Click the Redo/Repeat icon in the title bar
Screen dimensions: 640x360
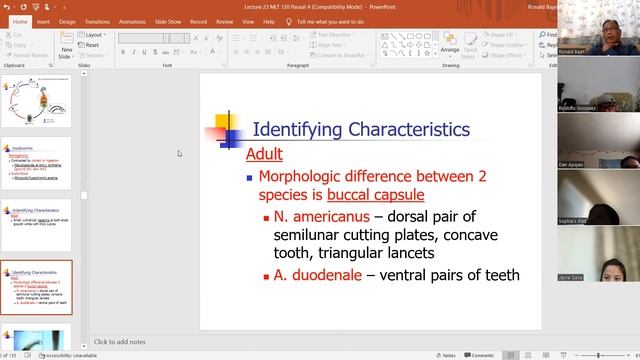[x=23, y=7]
